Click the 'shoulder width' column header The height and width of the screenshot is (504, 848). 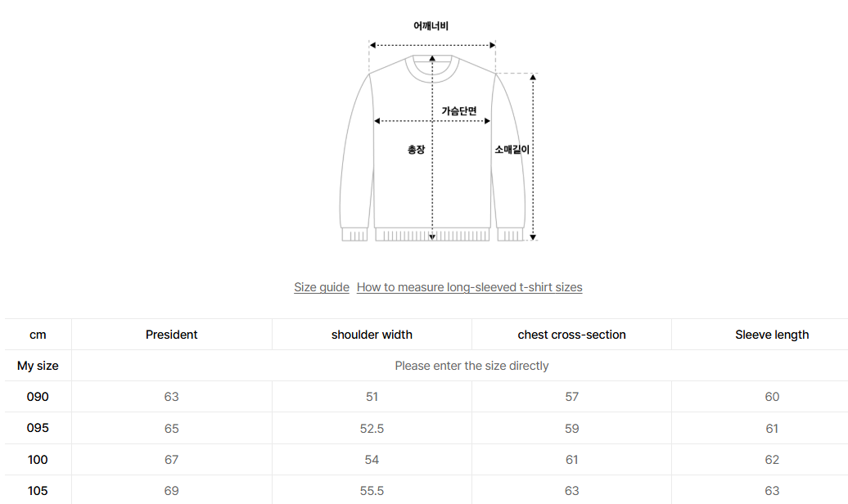coord(372,335)
